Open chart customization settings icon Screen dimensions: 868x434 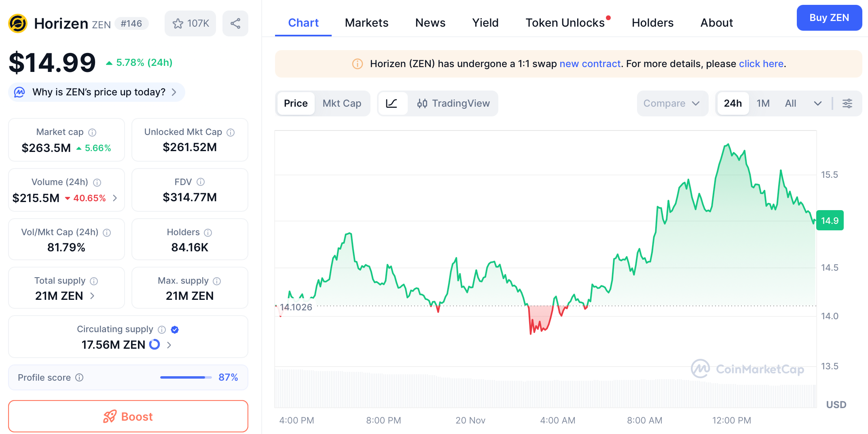(847, 103)
